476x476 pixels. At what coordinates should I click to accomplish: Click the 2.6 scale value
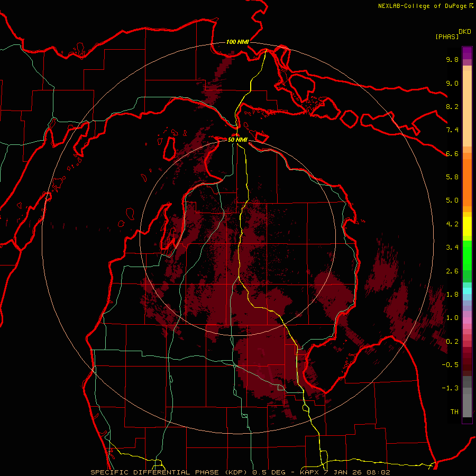[x=452, y=271]
